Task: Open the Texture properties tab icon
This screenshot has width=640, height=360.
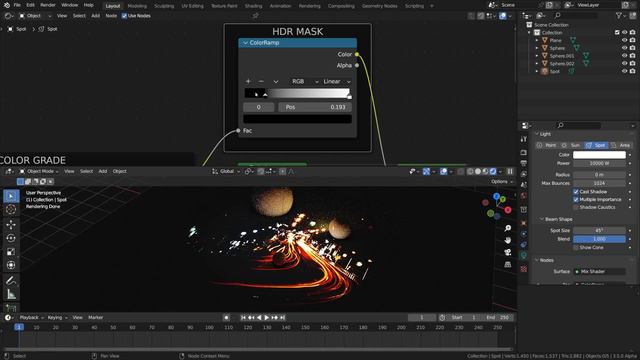Action: coord(524,269)
